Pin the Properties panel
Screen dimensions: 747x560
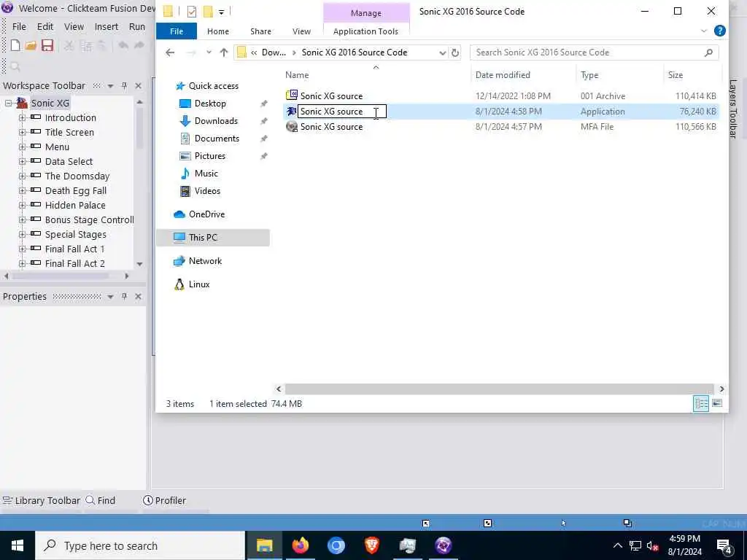(124, 296)
